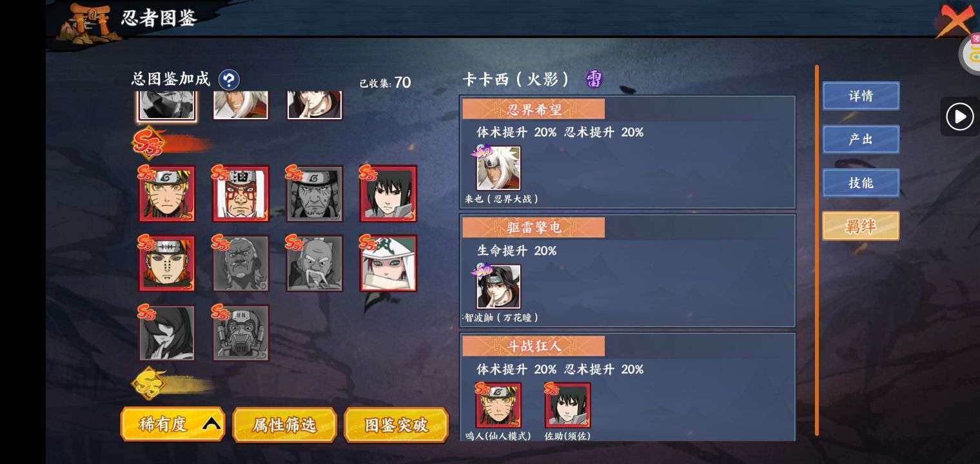Tap 来也(忍界大战) bond partner thumbnail
This screenshot has width=980, height=464.
pyautogui.click(x=498, y=169)
